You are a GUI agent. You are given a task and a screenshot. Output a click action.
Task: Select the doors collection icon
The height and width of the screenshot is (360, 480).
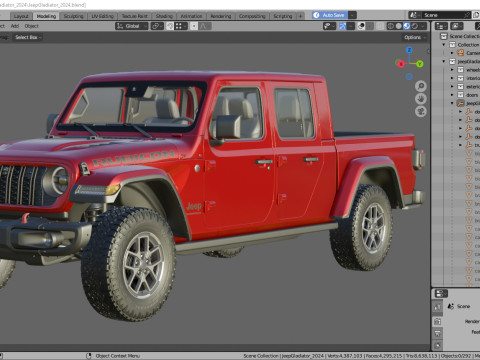tap(461, 95)
